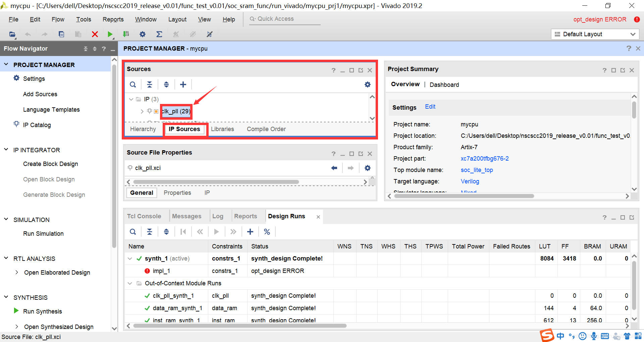Expand the clk_pll IP tree node
Screen dimensions: 644x342
142,111
